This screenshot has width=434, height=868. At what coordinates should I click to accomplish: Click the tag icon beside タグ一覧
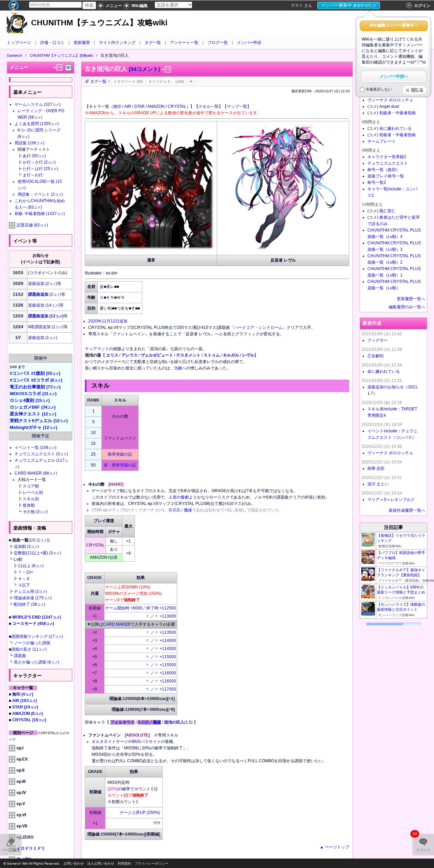point(87,81)
